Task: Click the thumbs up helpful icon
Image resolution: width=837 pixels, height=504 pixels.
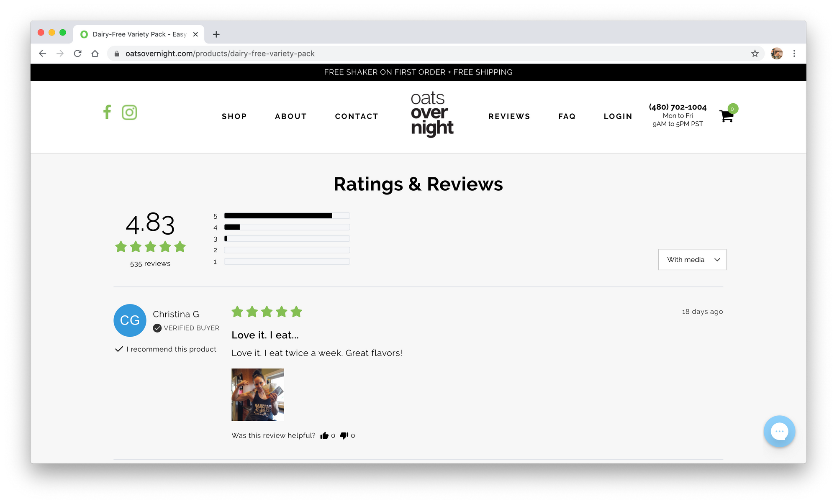Action: (324, 435)
